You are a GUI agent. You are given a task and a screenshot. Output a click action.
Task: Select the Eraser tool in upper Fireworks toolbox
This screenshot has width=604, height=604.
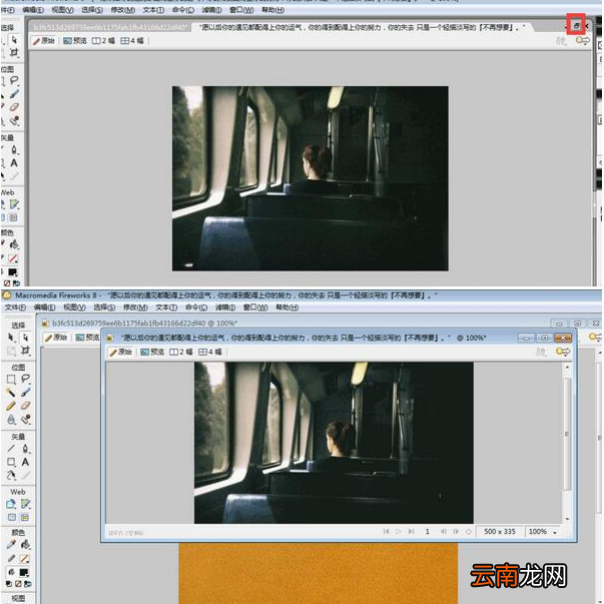pos(14,107)
